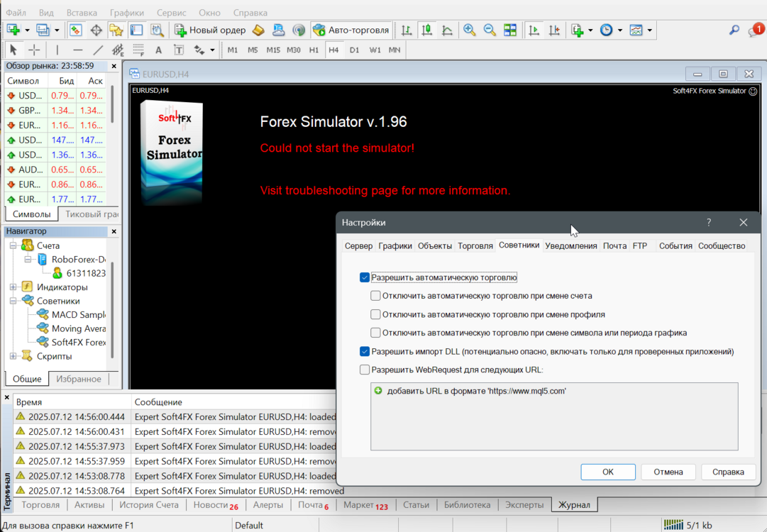The image size is (767, 532).
Task: Open the 'Сервис' menu
Action: 171,13
